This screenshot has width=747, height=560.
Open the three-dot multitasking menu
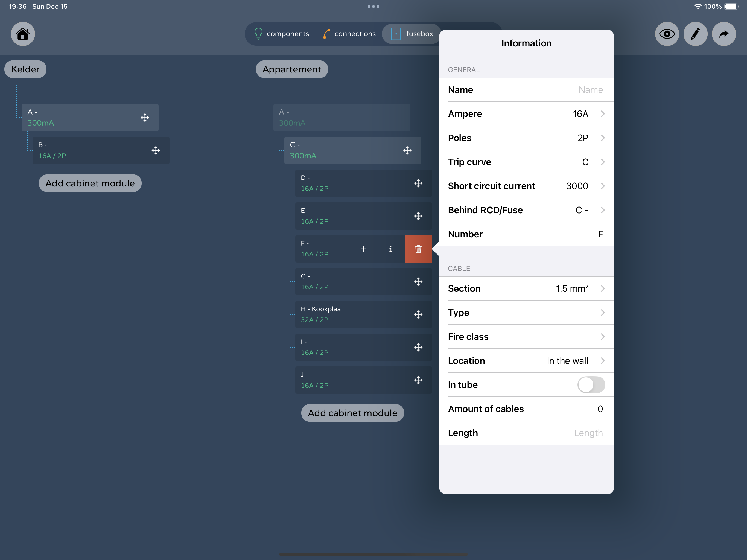click(x=373, y=6)
